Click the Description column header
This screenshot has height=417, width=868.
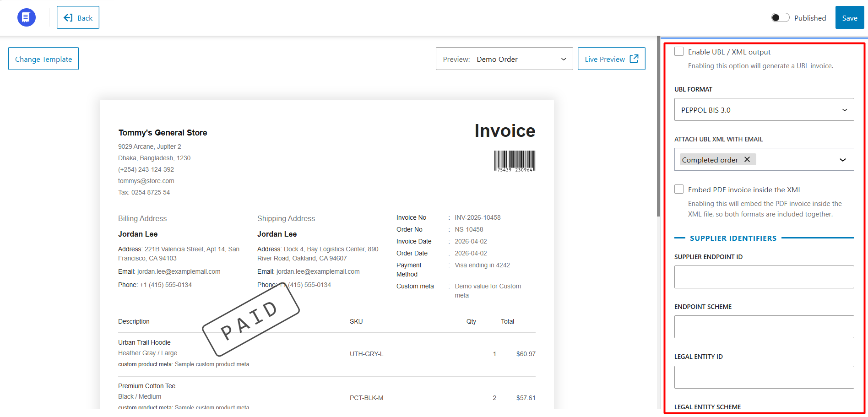[x=134, y=321]
